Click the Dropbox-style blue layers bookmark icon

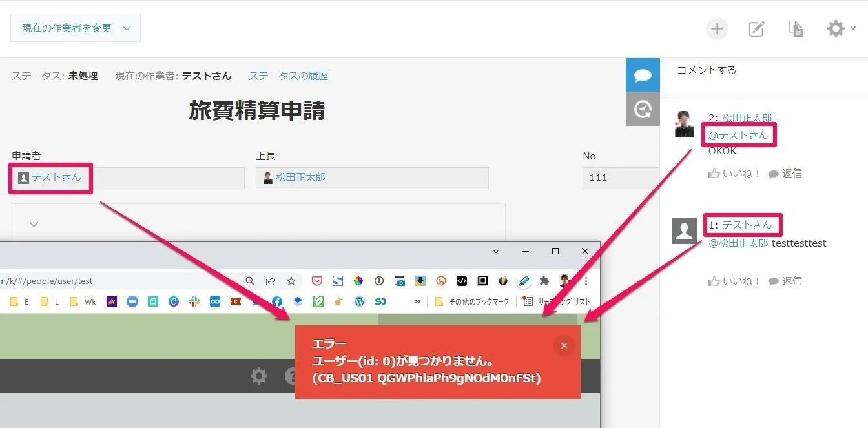click(298, 301)
